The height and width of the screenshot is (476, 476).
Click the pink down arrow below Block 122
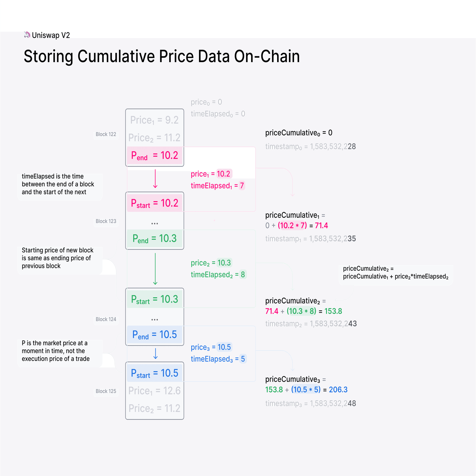155,179
